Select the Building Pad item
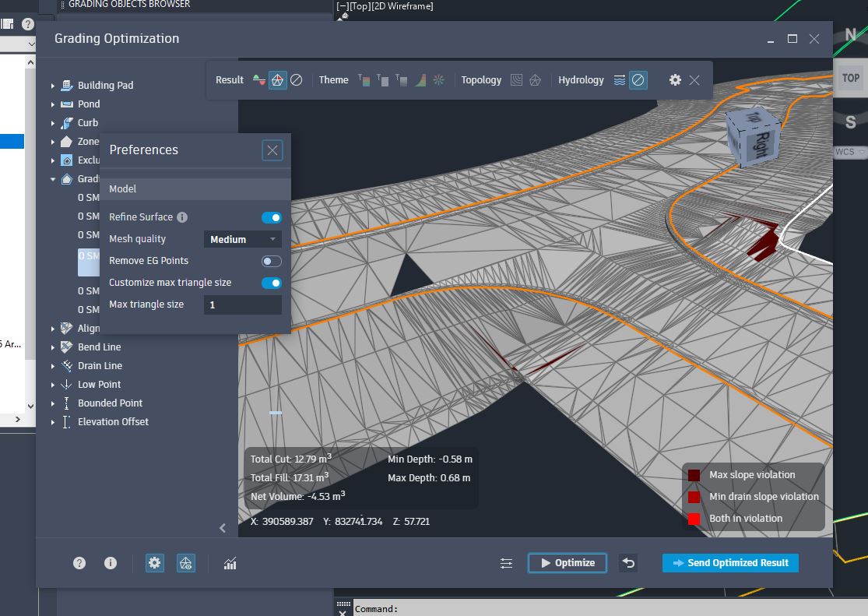The width and height of the screenshot is (868, 616). tap(105, 86)
